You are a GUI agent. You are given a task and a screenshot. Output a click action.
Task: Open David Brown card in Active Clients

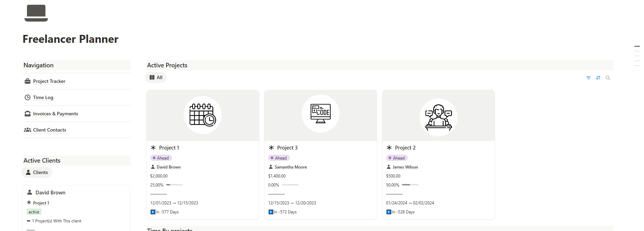click(x=50, y=193)
